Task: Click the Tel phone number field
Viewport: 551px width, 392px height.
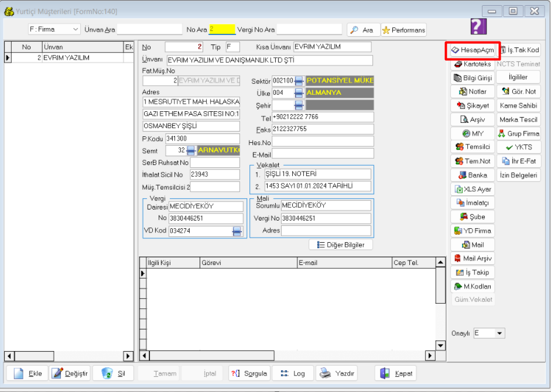Action: (323, 117)
